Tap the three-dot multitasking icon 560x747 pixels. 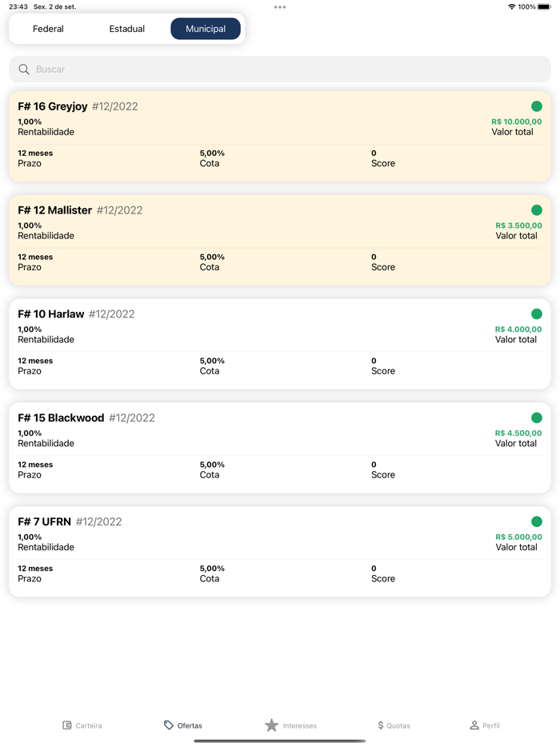tap(280, 7)
